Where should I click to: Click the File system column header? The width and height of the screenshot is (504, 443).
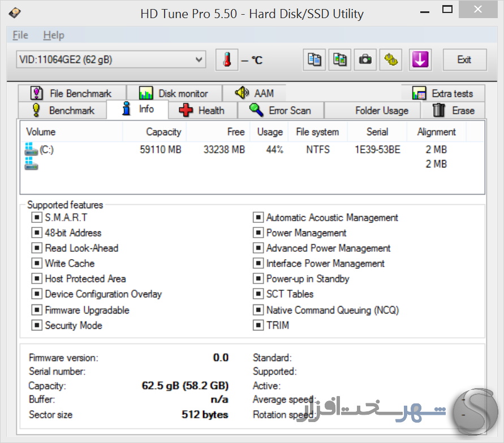tap(317, 131)
